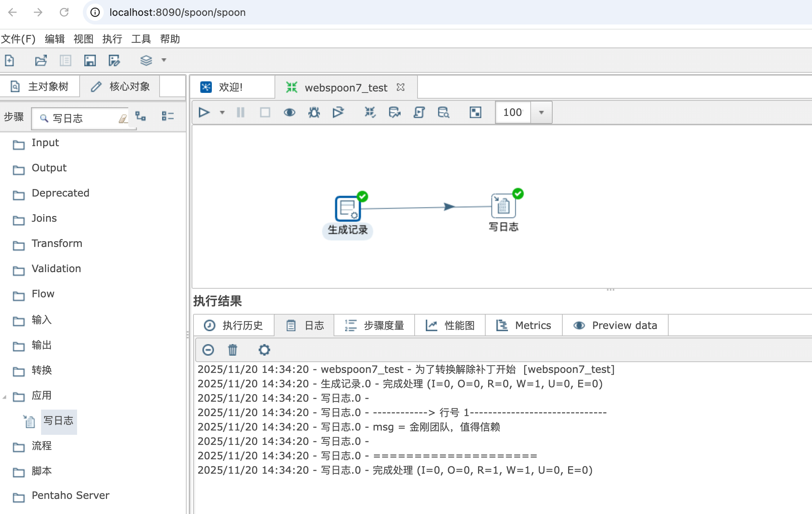Stop the transformation with the stop icon

pyautogui.click(x=265, y=112)
